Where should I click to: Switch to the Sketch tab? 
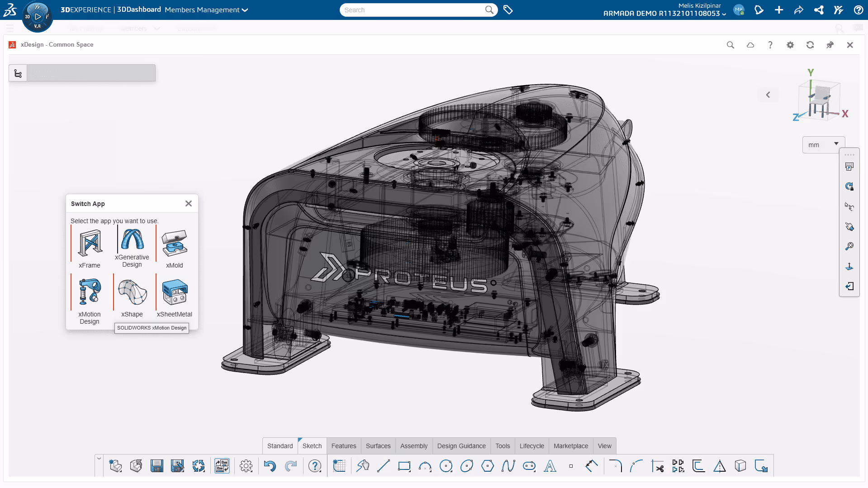(312, 446)
